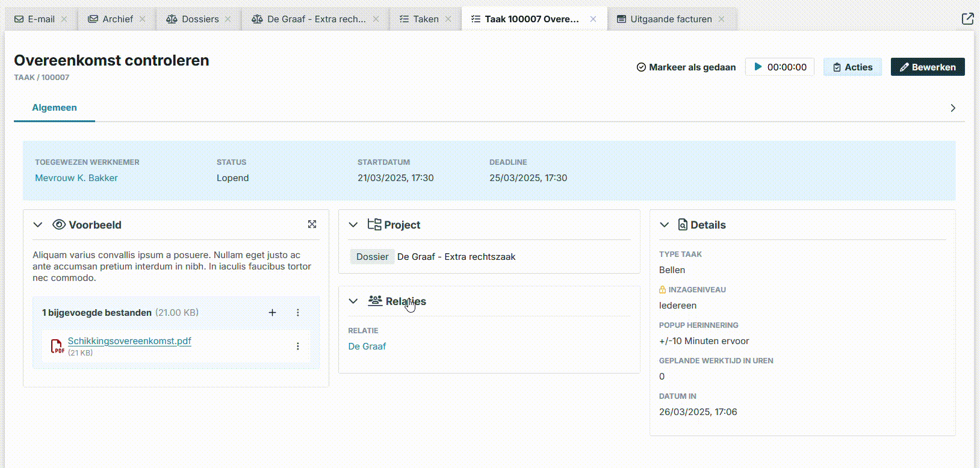Select start date 21/03/2025, 17:30
Viewport: 980px width, 468px height.
pyautogui.click(x=395, y=178)
